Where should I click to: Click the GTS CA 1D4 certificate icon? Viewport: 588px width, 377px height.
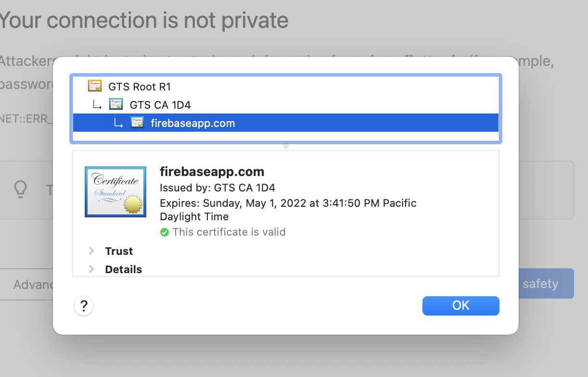[x=116, y=104]
